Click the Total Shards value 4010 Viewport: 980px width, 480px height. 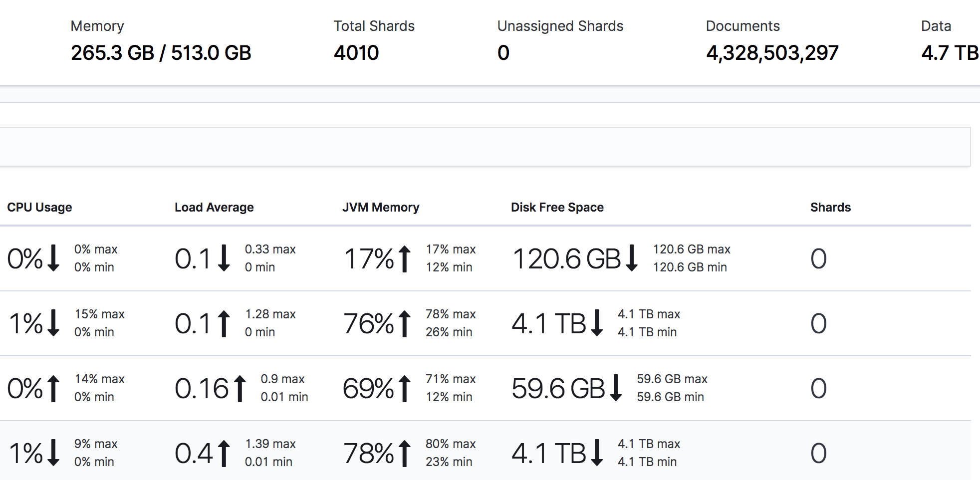point(356,53)
